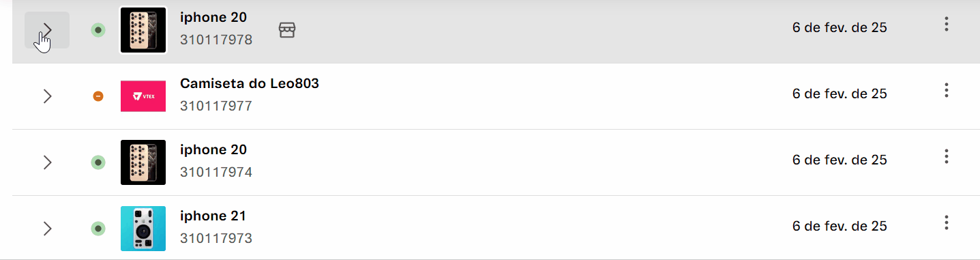Image resolution: width=980 pixels, height=260 pixels.
Task: Open more options for iphone 20 310117974
Action: pyautogui.click(x=946, y=156)
